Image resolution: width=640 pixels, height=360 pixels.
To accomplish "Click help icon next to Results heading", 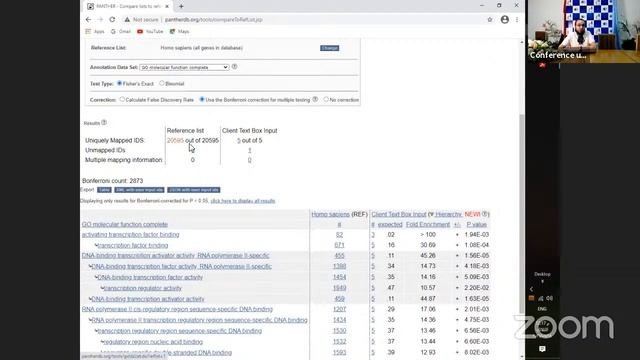I will tap(104, 122).
